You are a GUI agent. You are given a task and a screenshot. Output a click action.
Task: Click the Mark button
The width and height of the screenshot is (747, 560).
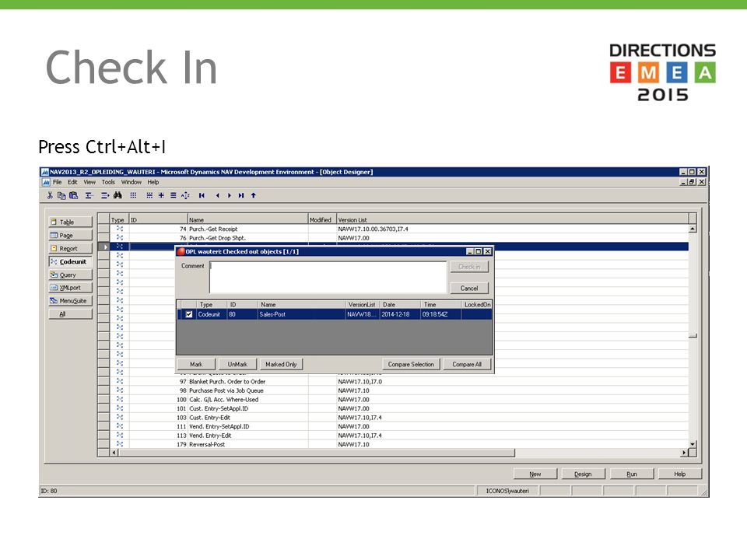click(196, 364)
